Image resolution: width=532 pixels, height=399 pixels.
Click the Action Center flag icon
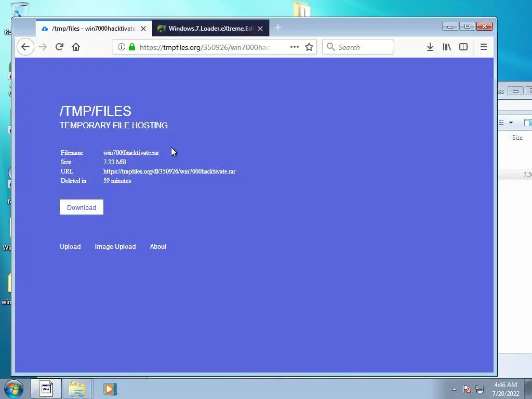(x=467, y=389)
